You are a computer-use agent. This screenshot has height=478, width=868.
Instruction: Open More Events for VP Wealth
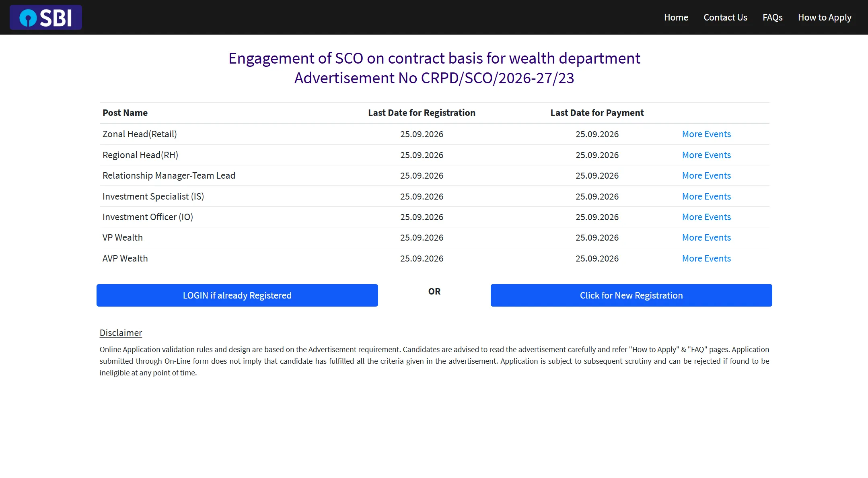click(x=706, y=237)
